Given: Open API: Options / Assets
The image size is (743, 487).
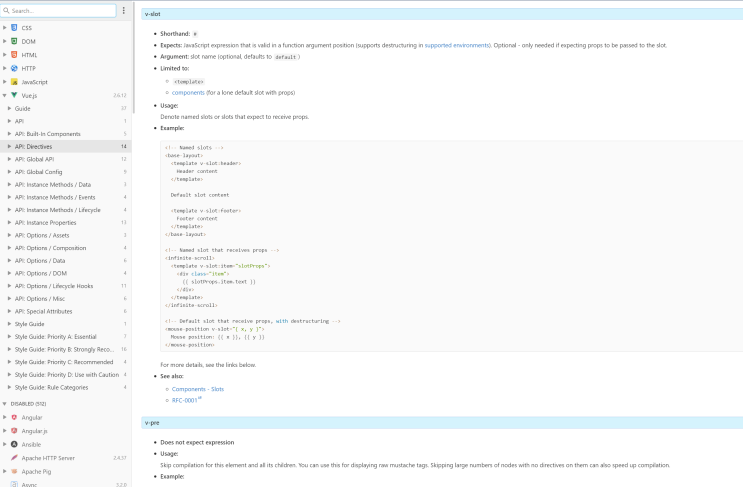Looking at the screenshot, I should click(66, 235).
